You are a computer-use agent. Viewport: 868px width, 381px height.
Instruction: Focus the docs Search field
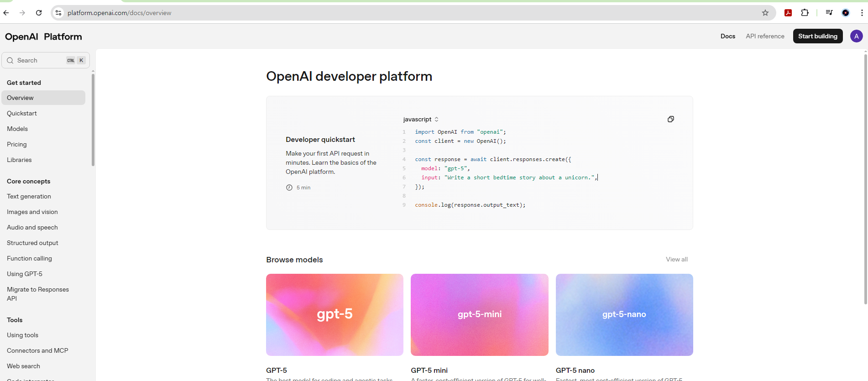(46, 60)
